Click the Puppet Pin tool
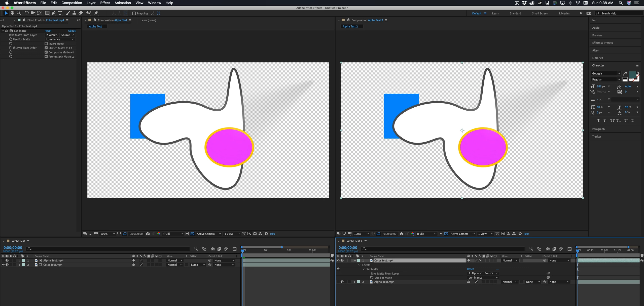Viewport: 644px width, 306px height. 96,13
